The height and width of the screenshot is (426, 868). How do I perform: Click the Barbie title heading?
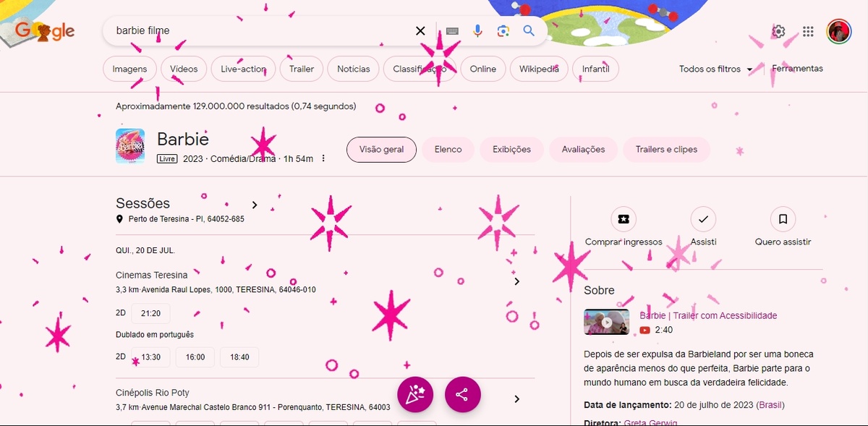[183, 139]
